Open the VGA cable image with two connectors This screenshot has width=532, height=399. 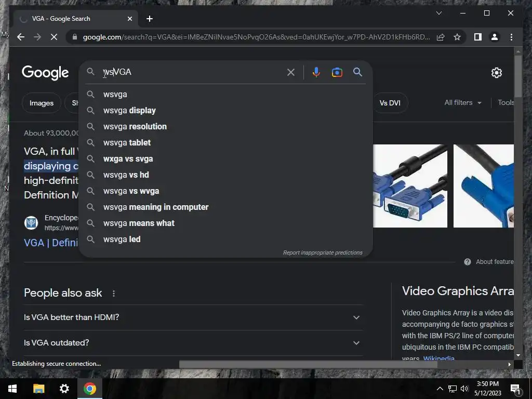pos(410,186)
